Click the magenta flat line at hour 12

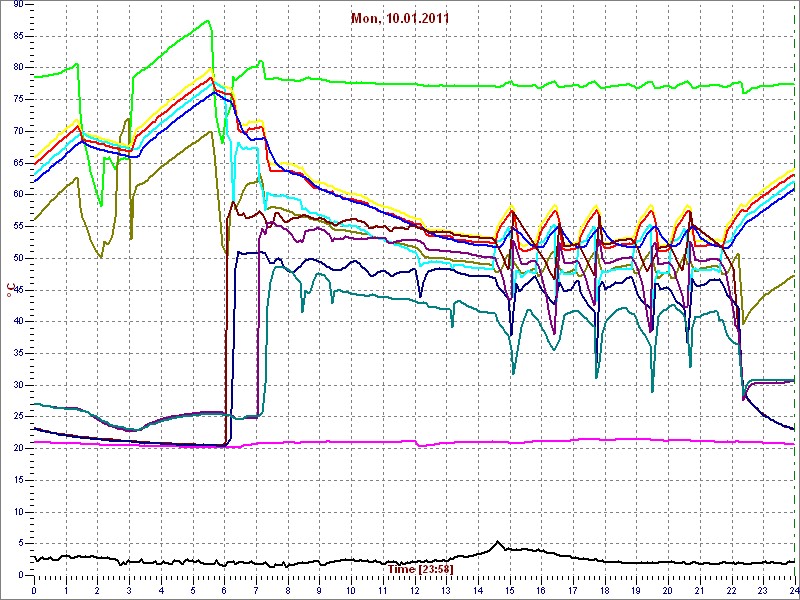[414, 445]
